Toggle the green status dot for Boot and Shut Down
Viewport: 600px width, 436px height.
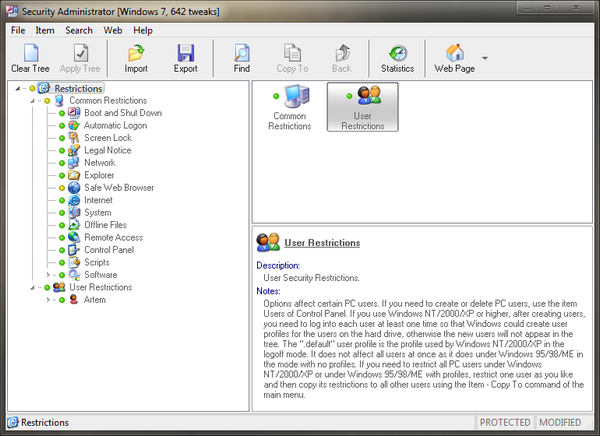point(61,113)
